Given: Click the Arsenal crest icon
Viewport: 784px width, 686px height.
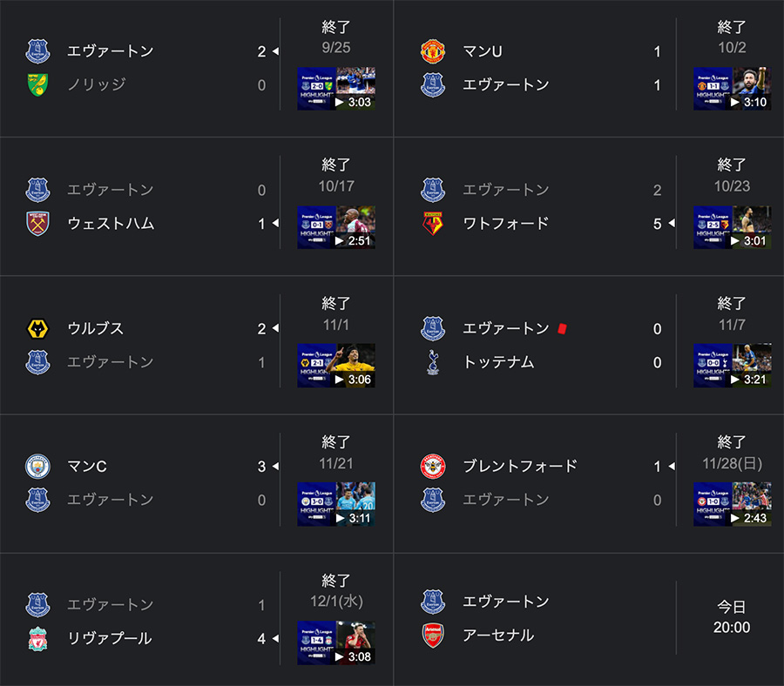Looking at the screenshot, I should (433, 635).
